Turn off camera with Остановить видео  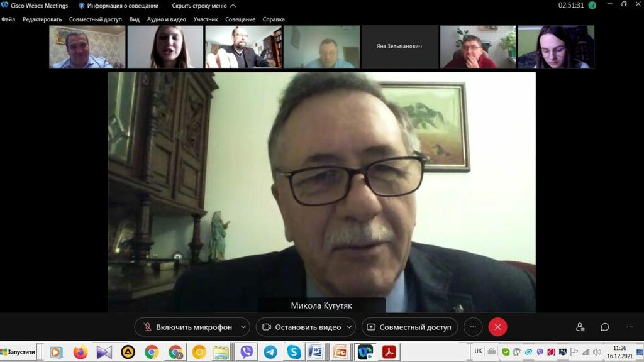pyautogui.click(x=301, y=327)
